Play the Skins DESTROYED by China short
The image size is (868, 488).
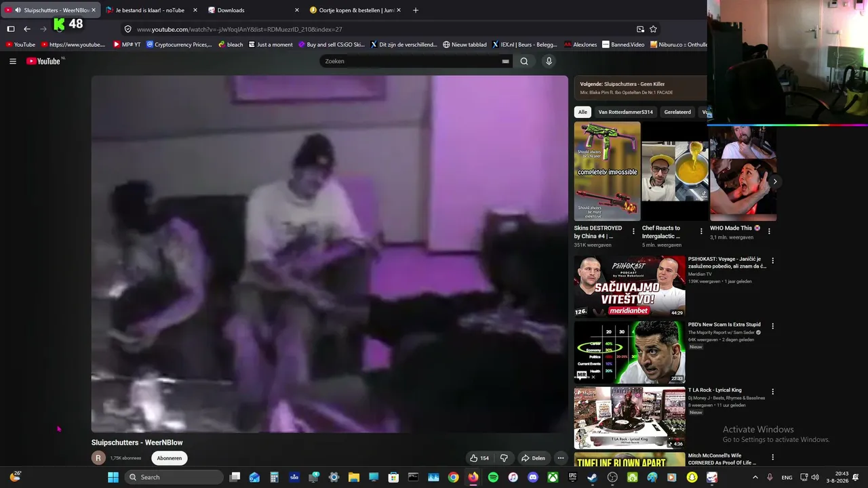(x=607, y=171)
